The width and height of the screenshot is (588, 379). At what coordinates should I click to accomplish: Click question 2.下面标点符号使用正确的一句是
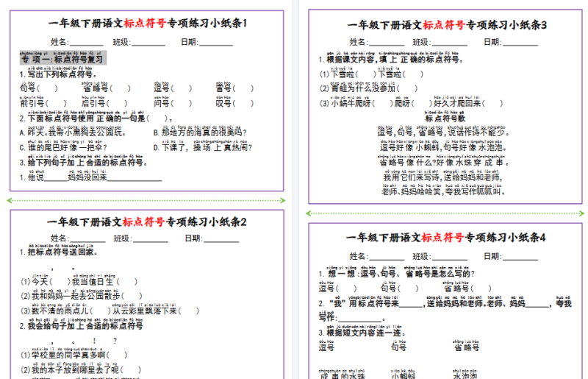(96, 118)
